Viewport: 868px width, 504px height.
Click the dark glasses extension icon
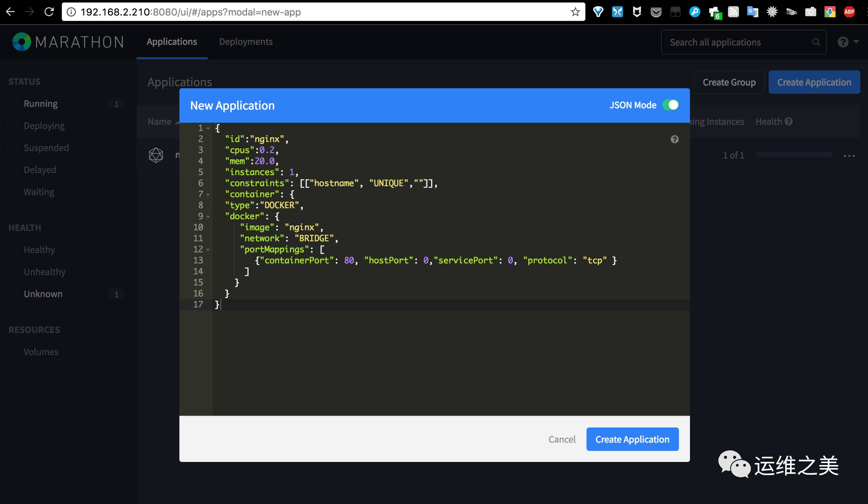[x=675, y=12]
